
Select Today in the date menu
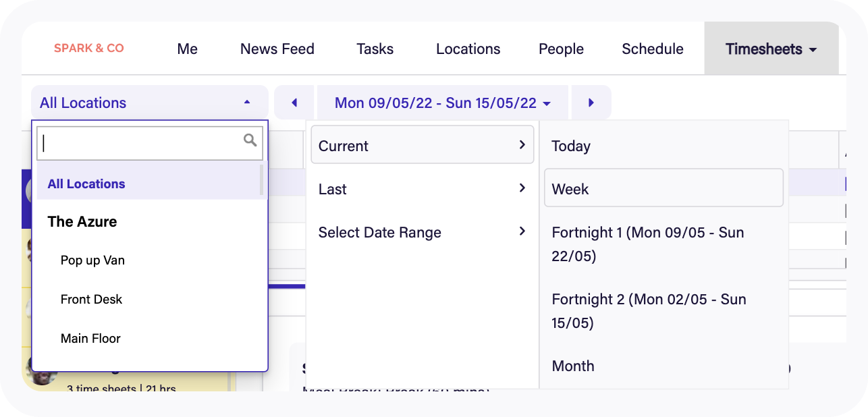click(663, 146)
